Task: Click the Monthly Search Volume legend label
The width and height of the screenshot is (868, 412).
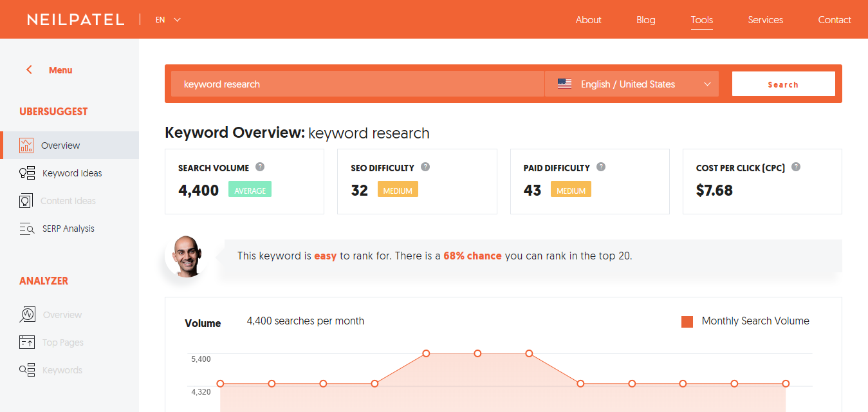Action: [755, 321]
